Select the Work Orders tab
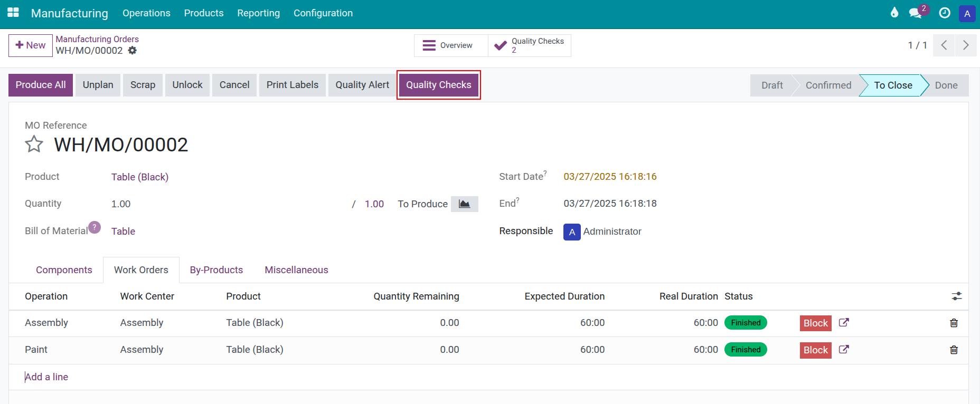The height and width of the screenshot is (404, 980). click(x=141, y=270)
